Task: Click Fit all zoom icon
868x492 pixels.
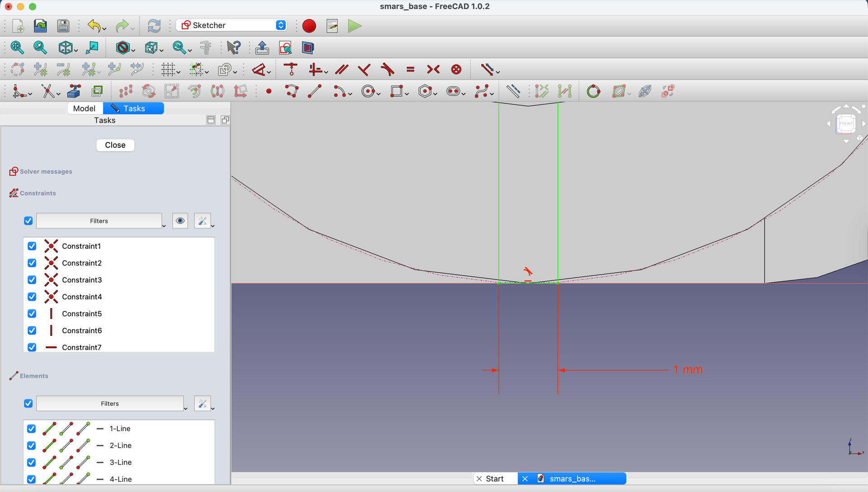Action: click(x=17, y=47)
